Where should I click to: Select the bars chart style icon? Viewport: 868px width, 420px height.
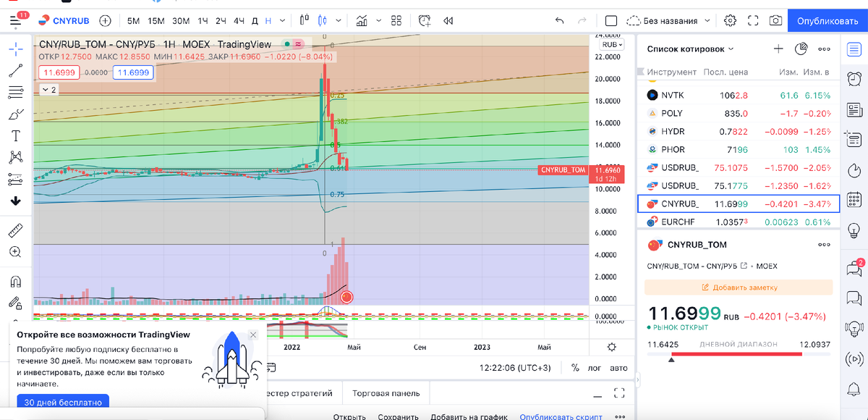coord(305,21)
